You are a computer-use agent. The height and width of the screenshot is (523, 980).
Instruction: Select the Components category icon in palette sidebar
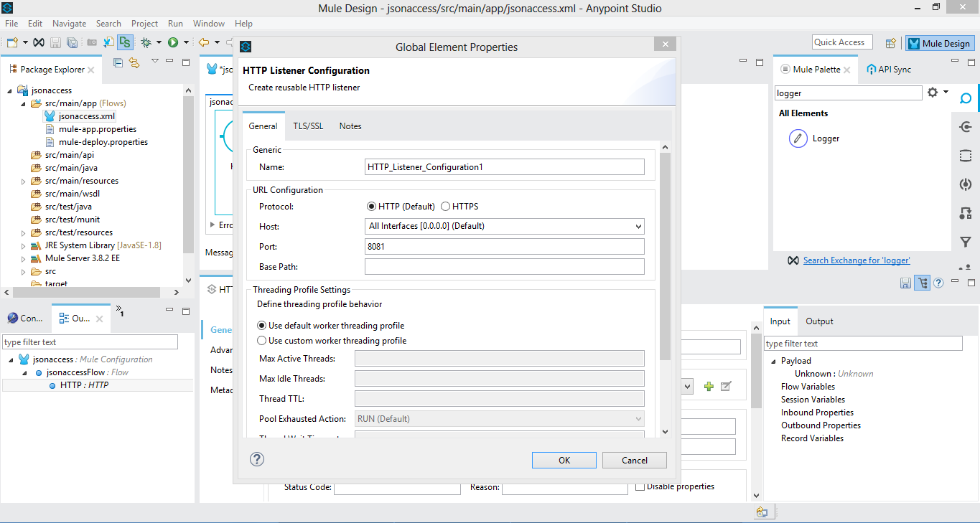pyautogui.click(x=966, y=184)
